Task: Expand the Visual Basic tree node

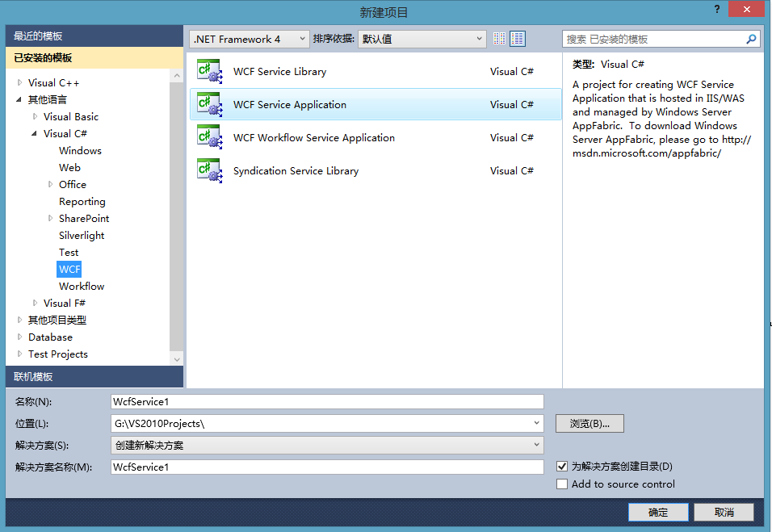Action: tap(35, 116)
